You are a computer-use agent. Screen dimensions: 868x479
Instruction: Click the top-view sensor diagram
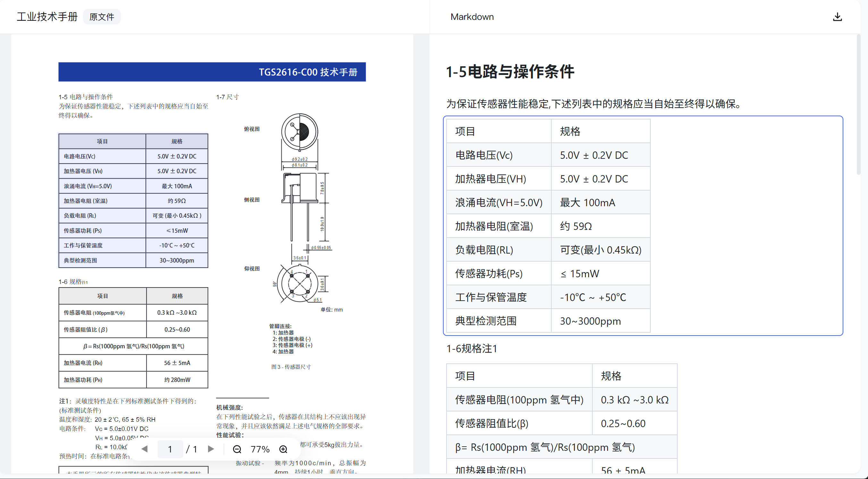click(x=300, y=132)
